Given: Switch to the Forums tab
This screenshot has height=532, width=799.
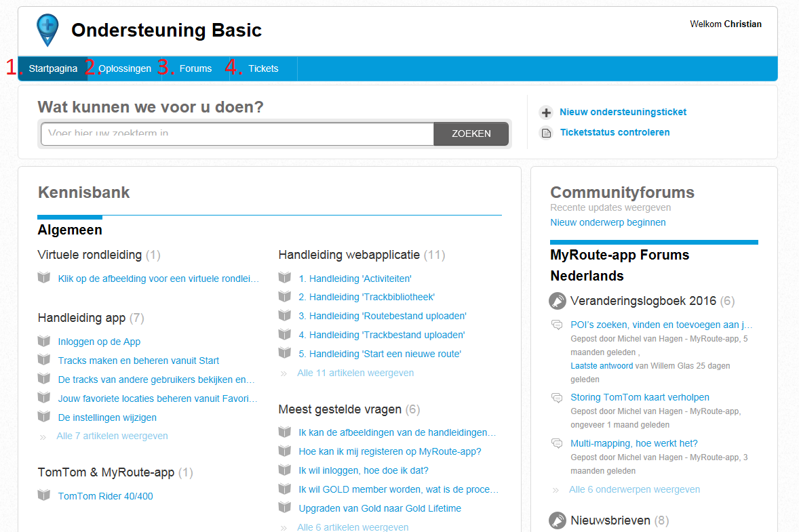Looking at the screenshot, I should pos(195,68).
